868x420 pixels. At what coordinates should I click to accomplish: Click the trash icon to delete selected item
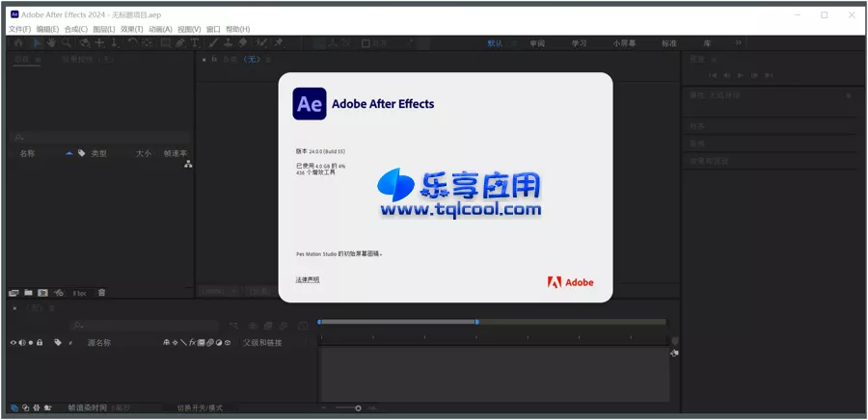pos(102,293)
